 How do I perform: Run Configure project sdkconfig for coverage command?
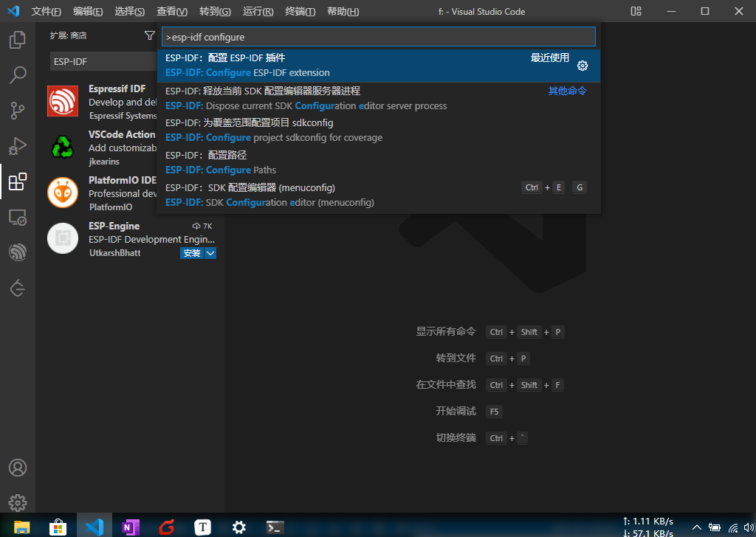click(x=379, y=131)
